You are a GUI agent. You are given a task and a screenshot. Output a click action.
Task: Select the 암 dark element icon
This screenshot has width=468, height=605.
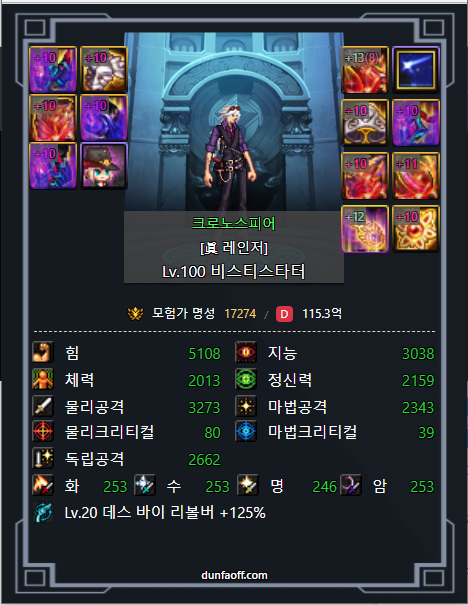[351, 485]
